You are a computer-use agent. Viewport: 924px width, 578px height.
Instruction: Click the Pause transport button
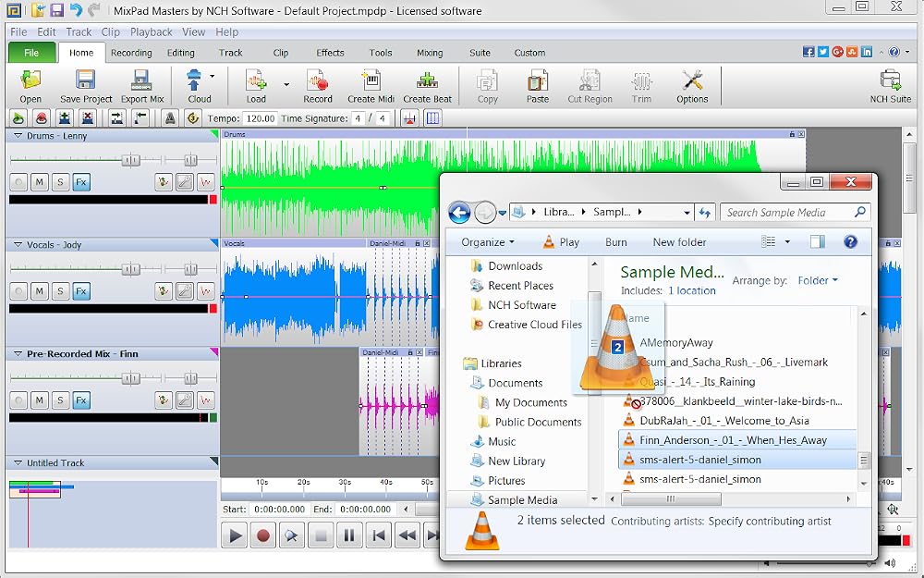point(349,535)
